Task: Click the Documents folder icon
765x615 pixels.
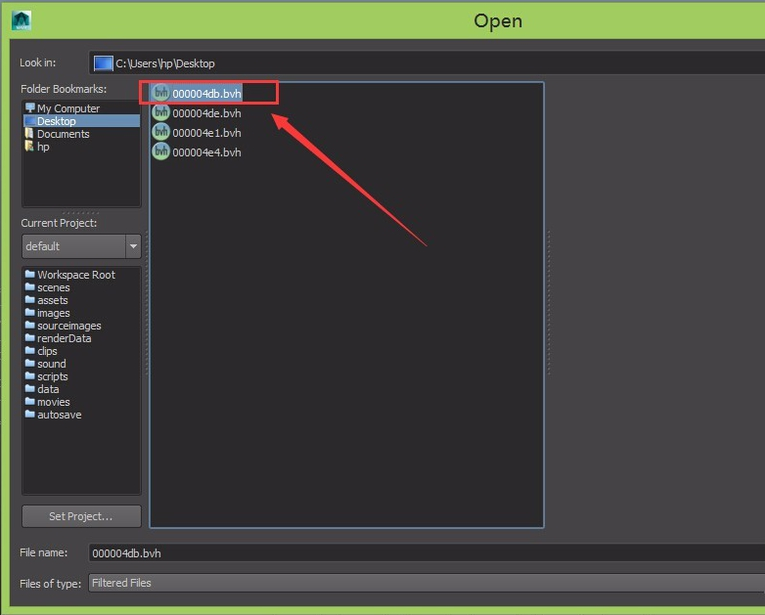Action: pos(30,133)
